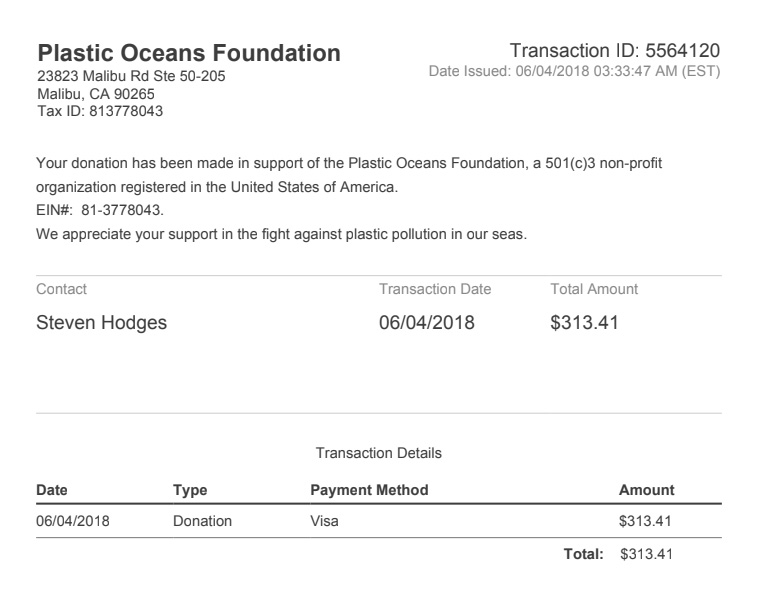The height and width of the screenshot is (605, 758).
Task: Click the Contact column label
Action: 61,289
